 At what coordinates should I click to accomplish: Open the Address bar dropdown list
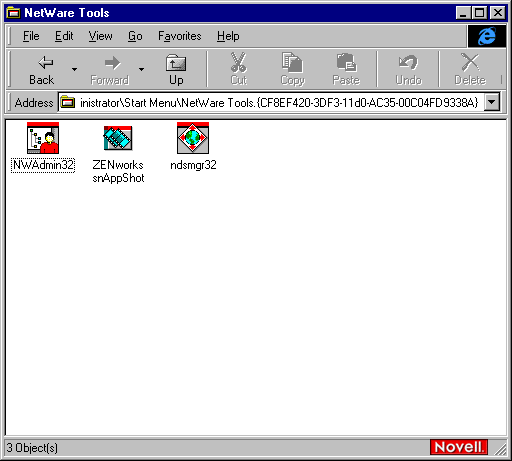click(x=492, y=102)
